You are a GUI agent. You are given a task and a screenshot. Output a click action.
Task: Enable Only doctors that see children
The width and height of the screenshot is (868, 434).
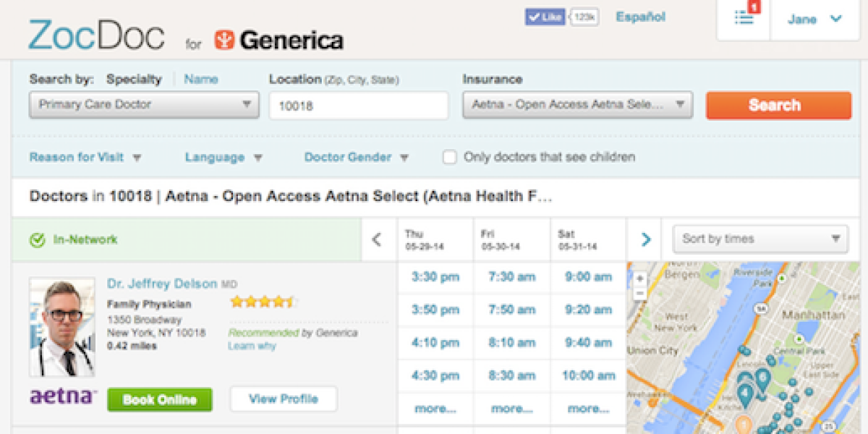pos(449,157)
